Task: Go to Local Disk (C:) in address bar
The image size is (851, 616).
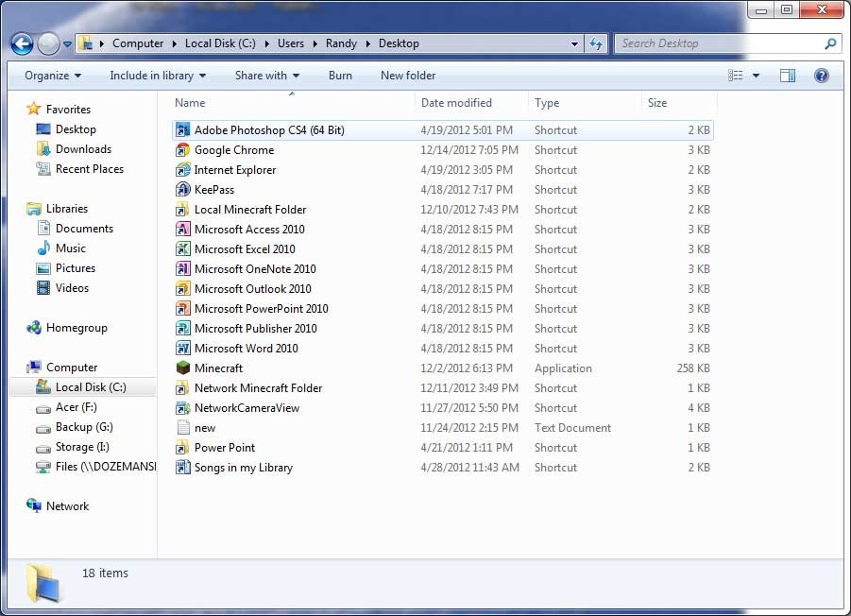Action: pyautogui.click(x=220, y=43)
